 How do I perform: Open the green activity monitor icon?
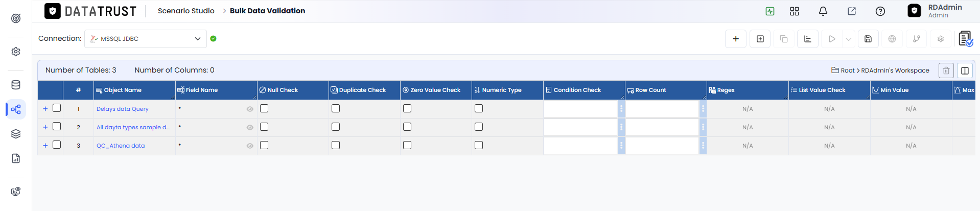[x=770, y=11]
